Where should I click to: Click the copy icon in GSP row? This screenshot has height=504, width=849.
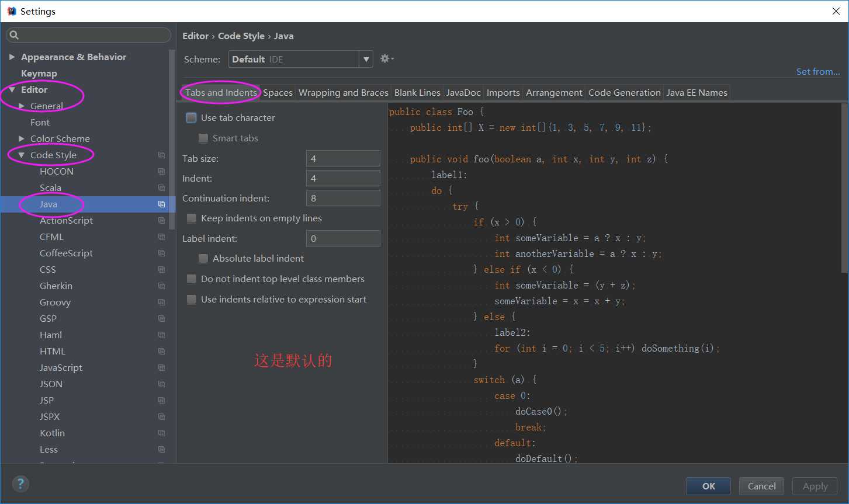[161, 319]
